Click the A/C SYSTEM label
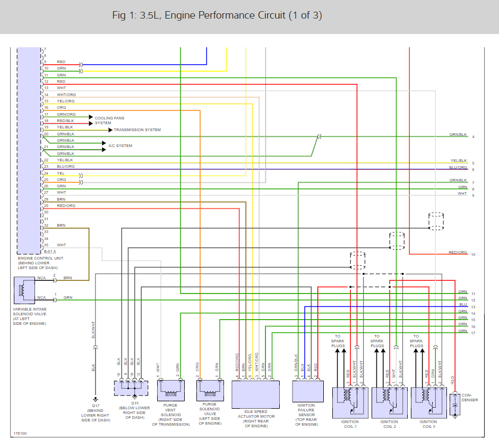This screenshot has height=448, width=499. pos(121,146)
